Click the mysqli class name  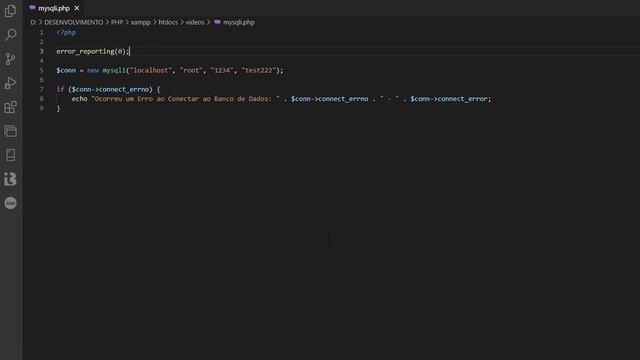tap(114, 70)
